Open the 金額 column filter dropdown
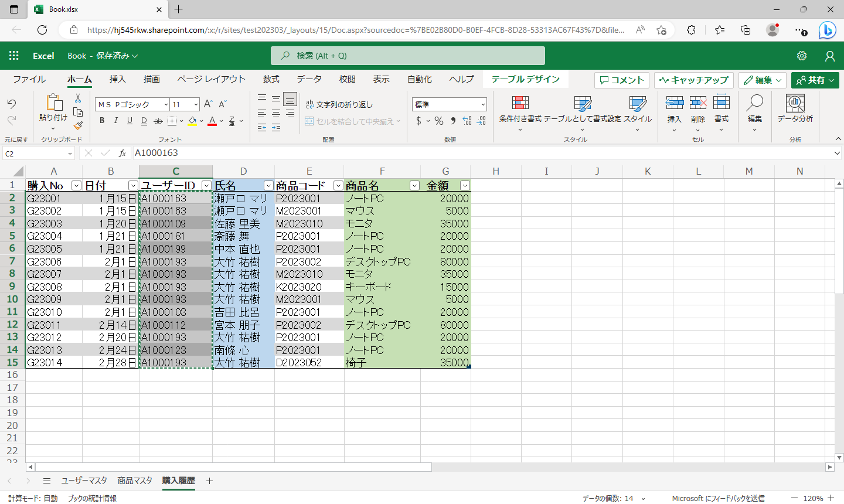The height and width of the screenshot is (504, 844). pos(465,185)
